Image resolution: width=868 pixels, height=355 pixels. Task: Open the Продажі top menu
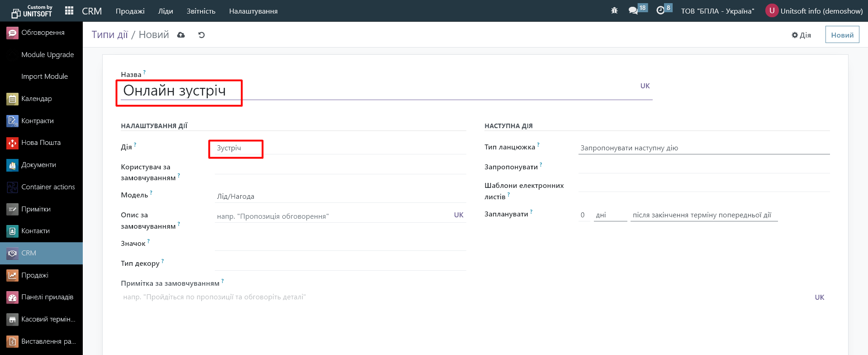(x=130, y=11)
